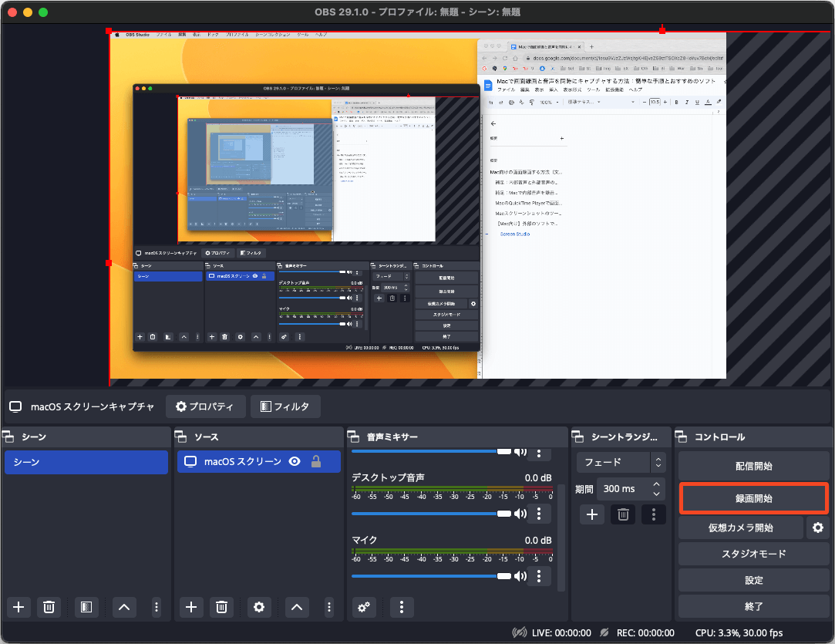
Task: Click the preview canvas thumbnail
Action: [418, 206]
